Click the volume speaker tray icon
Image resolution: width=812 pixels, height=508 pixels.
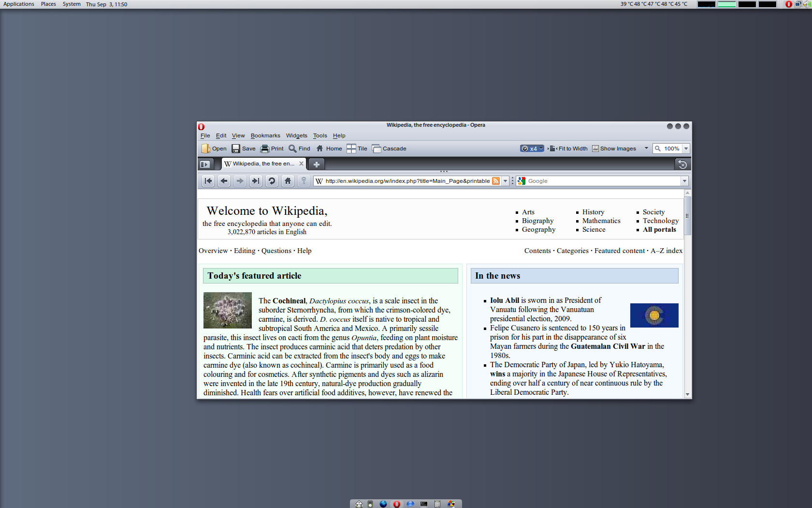coord(807,4)
